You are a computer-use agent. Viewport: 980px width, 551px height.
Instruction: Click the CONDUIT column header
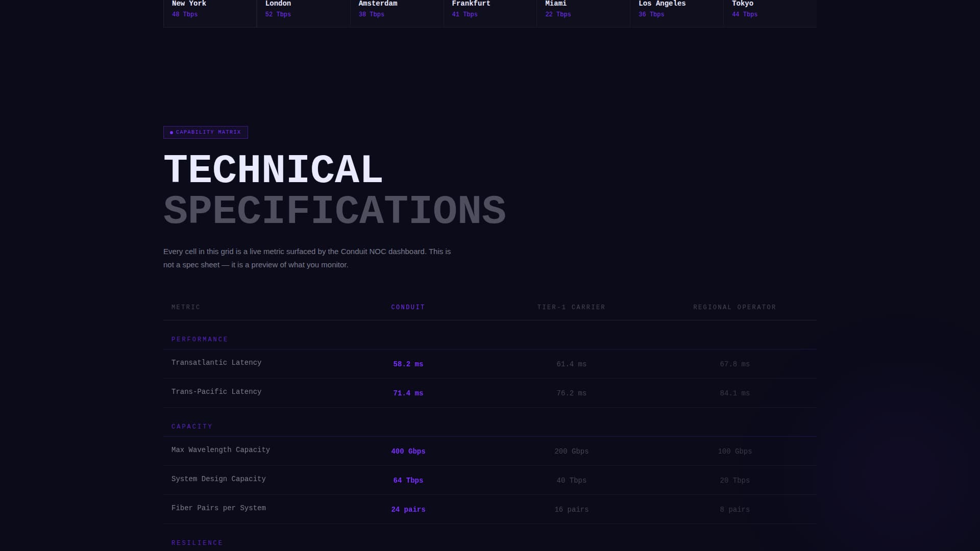tap(408, 307)
